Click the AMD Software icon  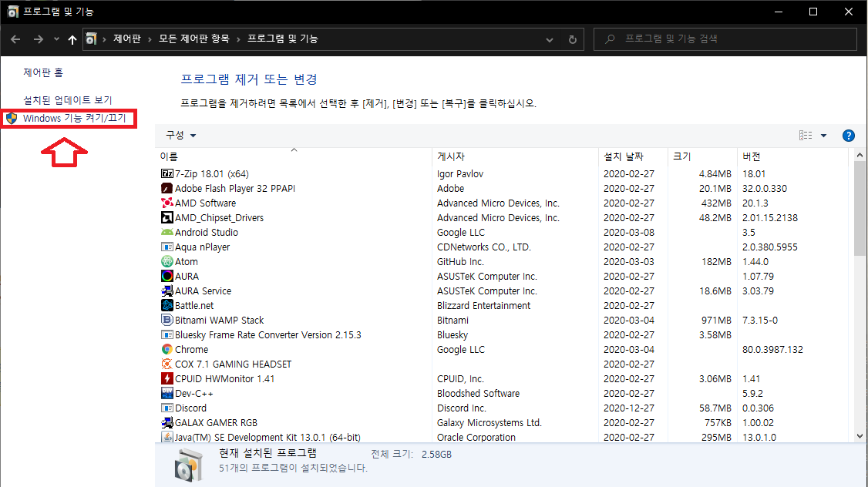[x=167, y=203]
